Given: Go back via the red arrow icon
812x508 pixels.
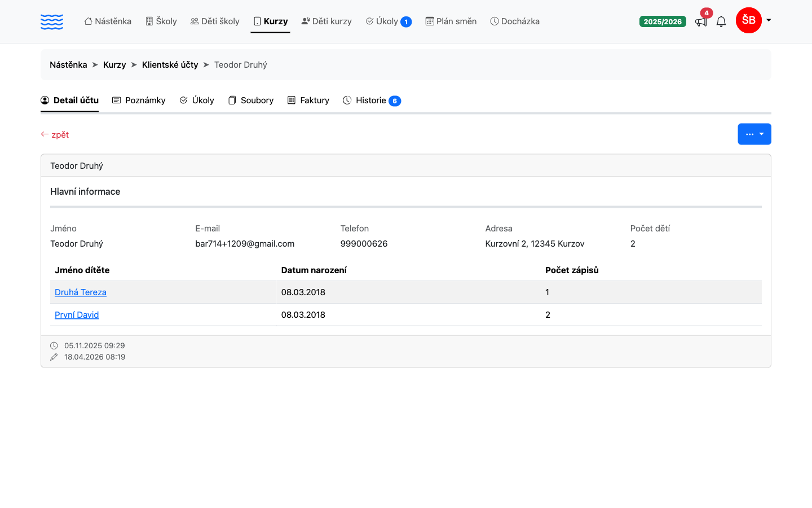Looking at the screenshot, I should coord(45,134).
